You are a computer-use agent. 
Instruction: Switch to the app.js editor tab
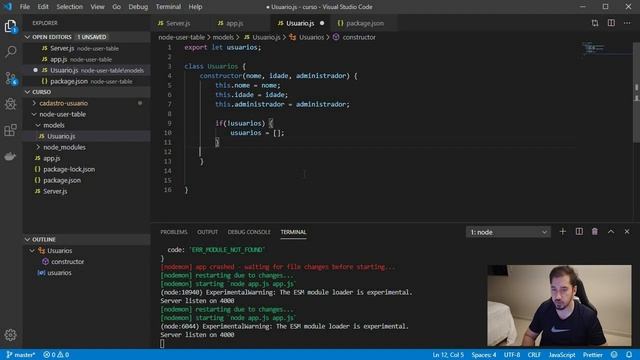(235, 23)
